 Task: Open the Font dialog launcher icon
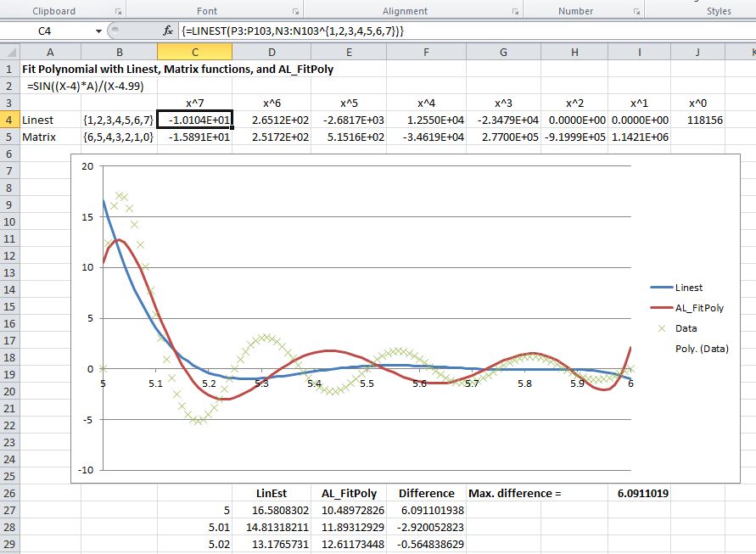pyautogui.click(x=294, y=12)
